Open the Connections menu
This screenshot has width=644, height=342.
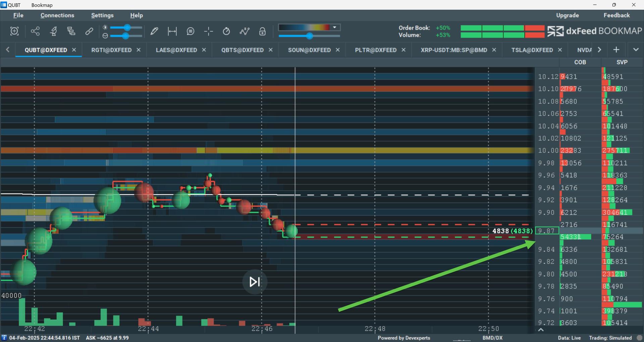tap(57, 15)
